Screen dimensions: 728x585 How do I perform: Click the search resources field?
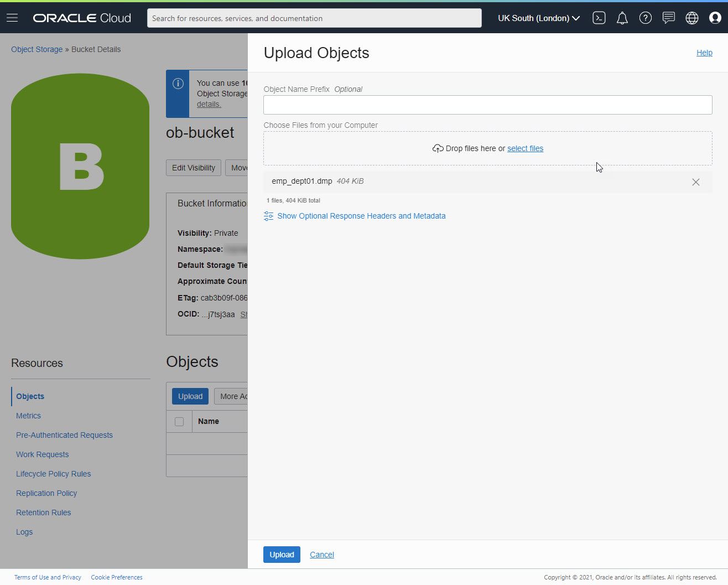click(x=314, y=18)
